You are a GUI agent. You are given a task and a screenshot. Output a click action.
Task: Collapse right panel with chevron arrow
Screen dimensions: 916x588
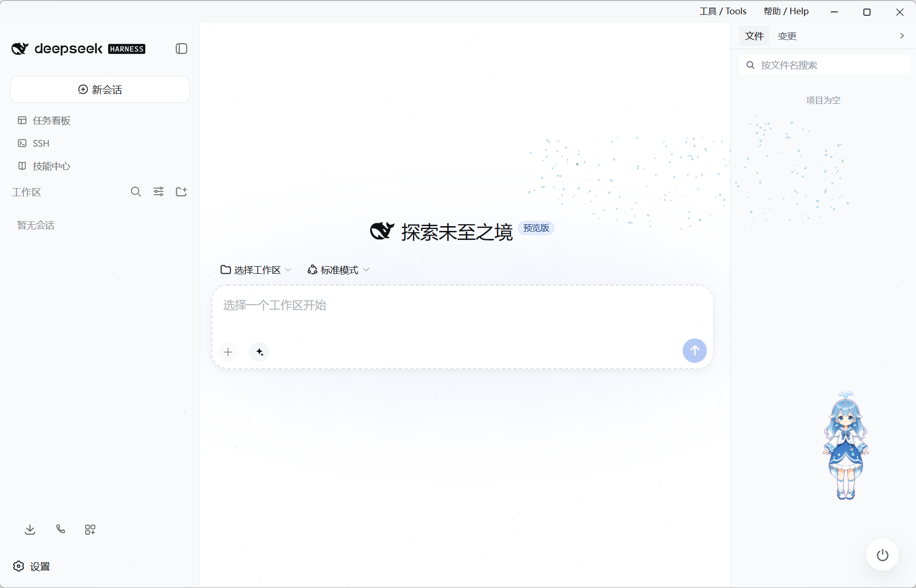click(x=902, y=36)
